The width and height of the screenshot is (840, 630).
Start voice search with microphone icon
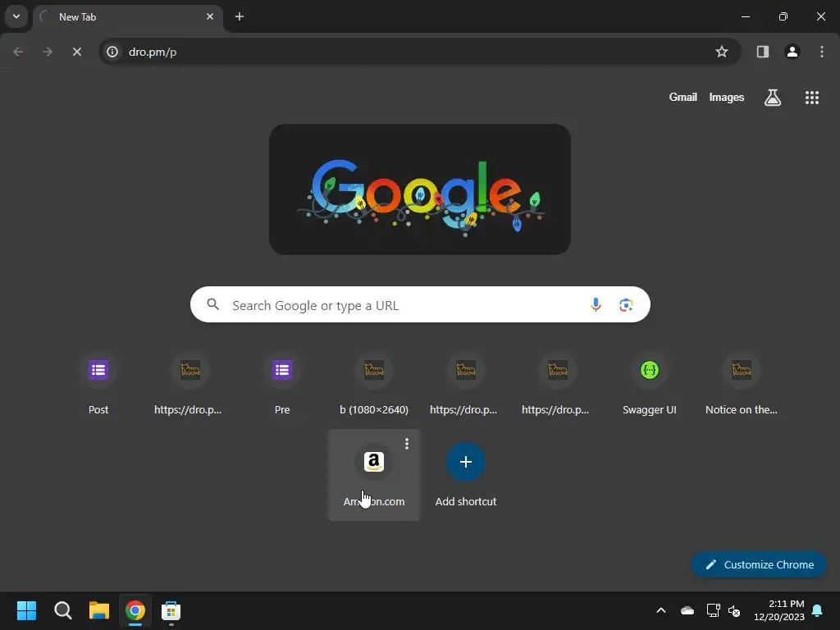596,305
